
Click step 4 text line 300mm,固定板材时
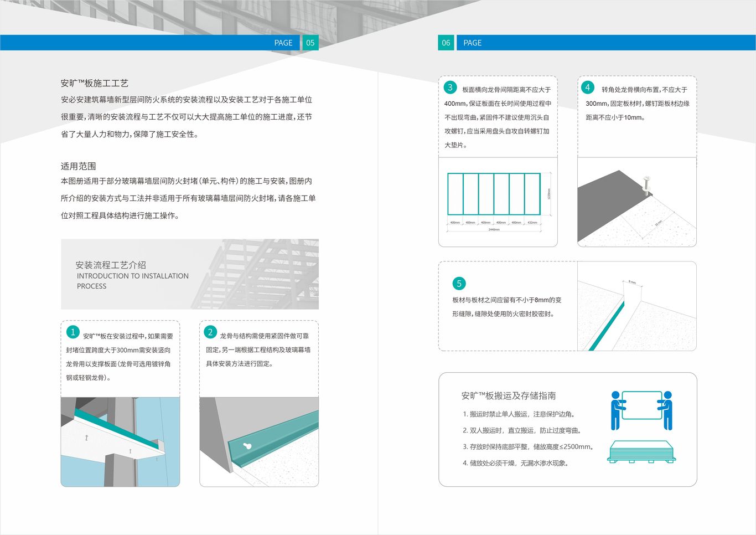point(638,104)
